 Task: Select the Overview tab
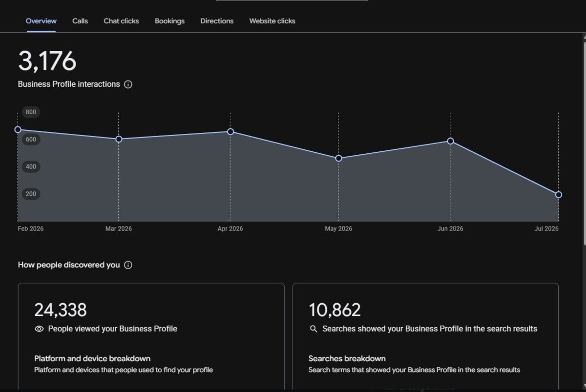point(41,21)
